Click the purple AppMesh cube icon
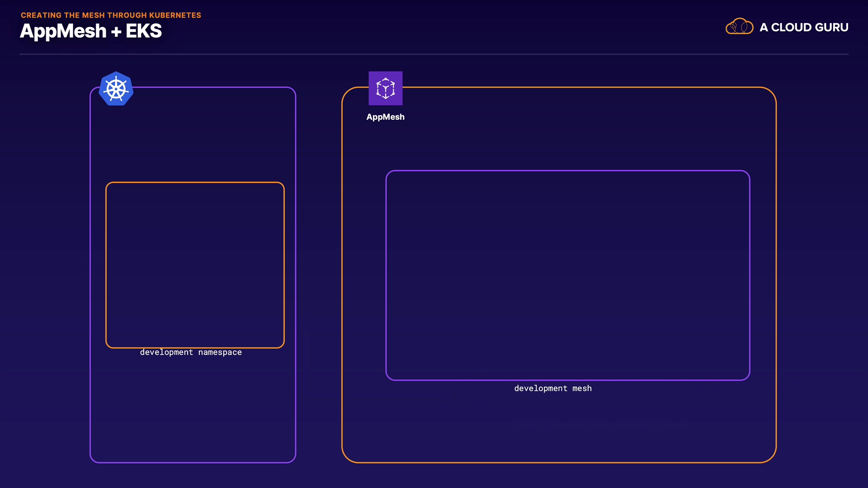 (x=385, y=88)
